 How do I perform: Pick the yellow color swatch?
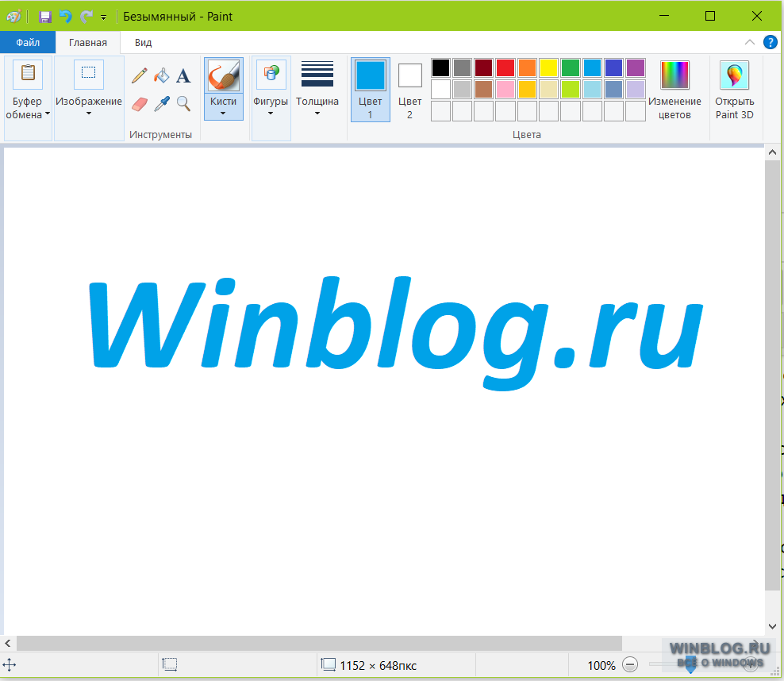549,68
